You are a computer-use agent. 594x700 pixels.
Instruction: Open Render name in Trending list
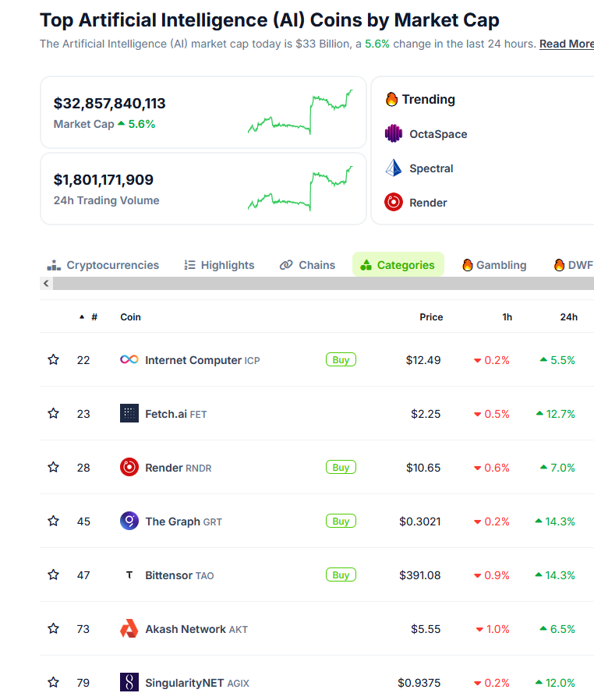click(x=428, y=203)
